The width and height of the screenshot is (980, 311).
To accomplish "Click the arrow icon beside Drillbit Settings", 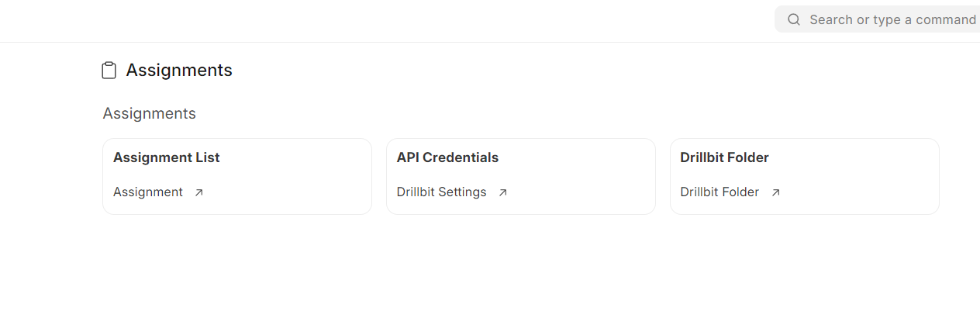I will [503, 192].
